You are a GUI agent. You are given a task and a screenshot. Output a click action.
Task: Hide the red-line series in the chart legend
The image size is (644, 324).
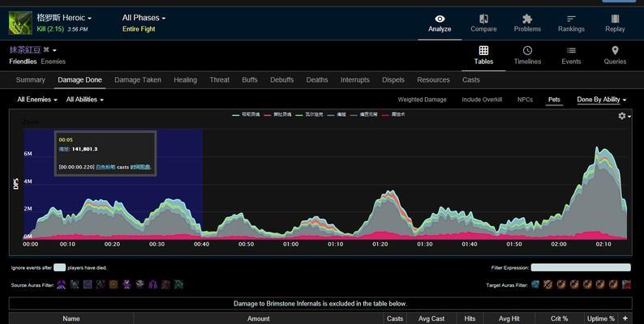277,115
